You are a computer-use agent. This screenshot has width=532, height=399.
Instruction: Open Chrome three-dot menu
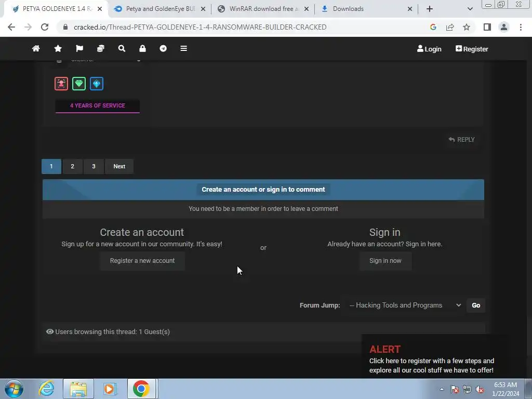click(x=521, y=27)
